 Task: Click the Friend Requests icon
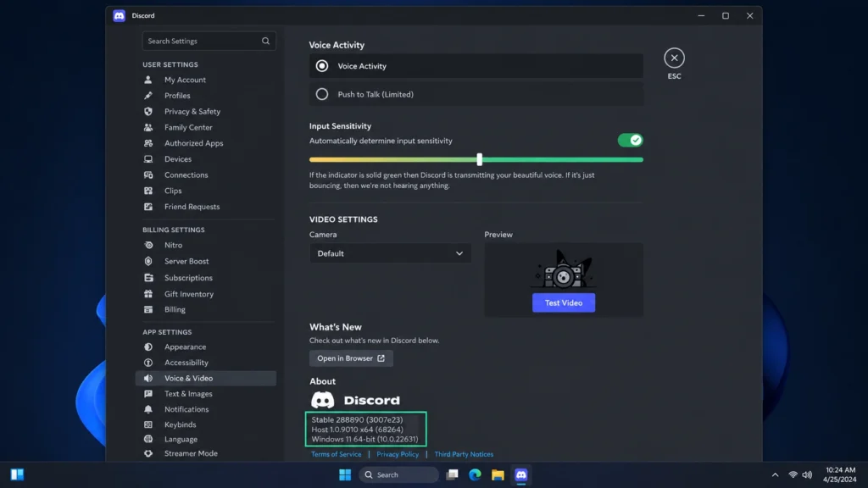click(x=147, y=207)
